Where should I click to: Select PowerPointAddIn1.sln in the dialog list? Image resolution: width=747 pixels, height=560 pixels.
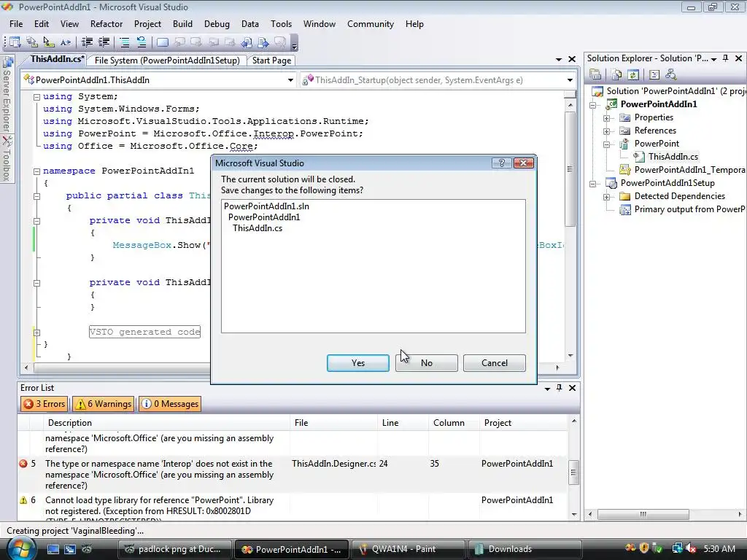click(267, 206)
